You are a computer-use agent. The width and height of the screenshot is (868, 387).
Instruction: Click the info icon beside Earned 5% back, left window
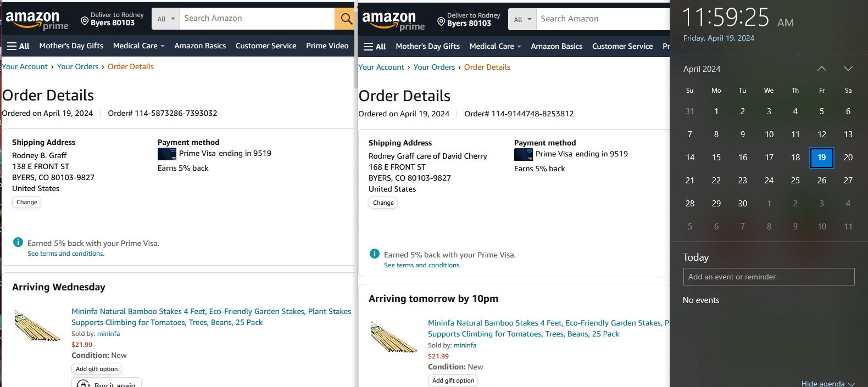coord(18,243)
